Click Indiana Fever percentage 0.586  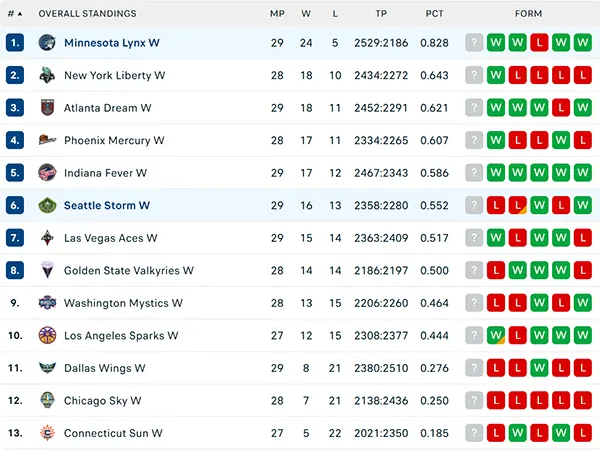point(434,173)
